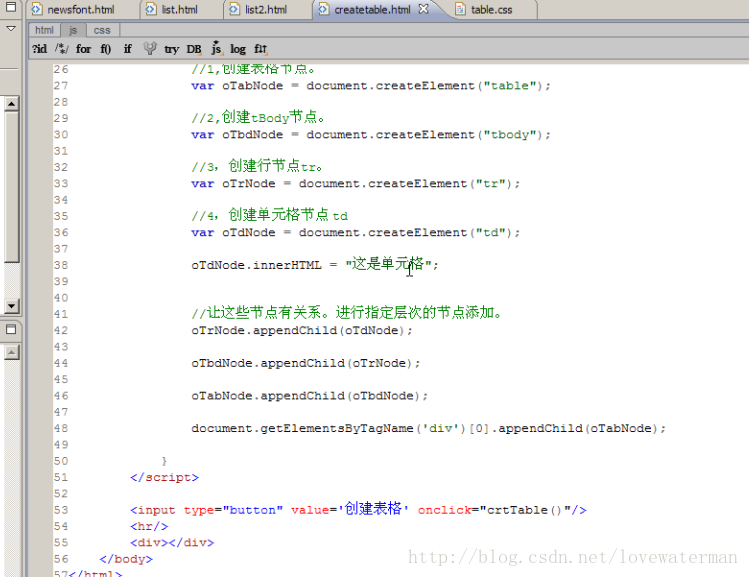Click the onclick attribute on line 53
The width and height of the screenshot is (749, 577).
tap(444, 510)
